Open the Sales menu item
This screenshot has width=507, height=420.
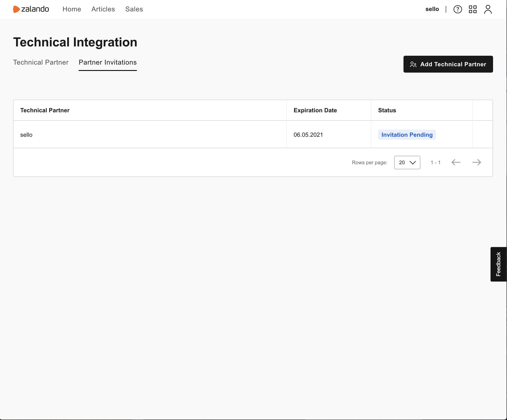[134, 9]
